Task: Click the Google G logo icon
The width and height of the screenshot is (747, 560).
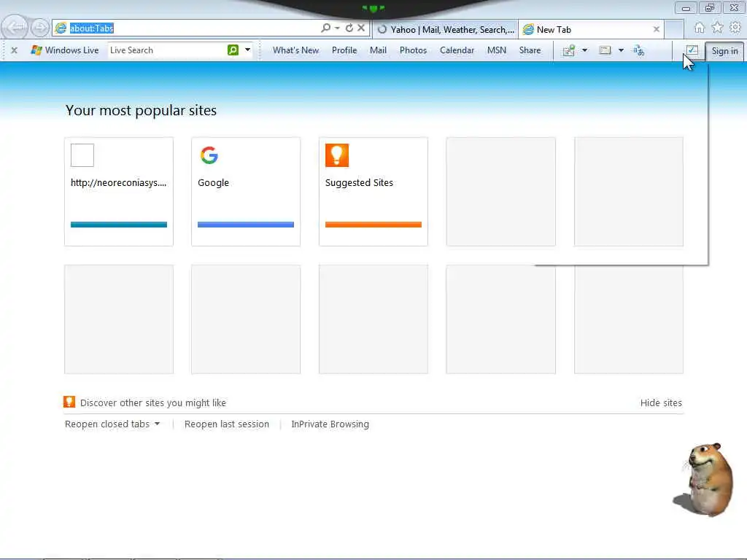Action: (209, 155)
